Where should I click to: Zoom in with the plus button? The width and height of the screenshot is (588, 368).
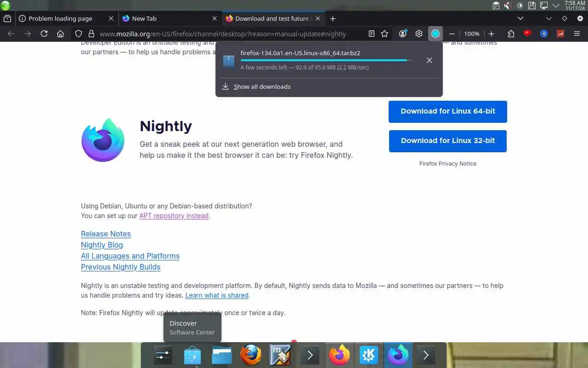coord(491,34)
